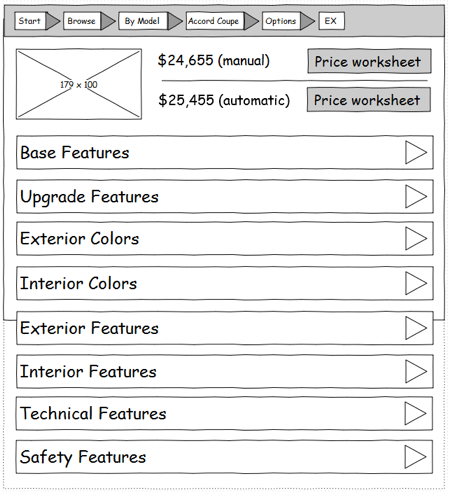Navigate to the Accord Coupe breadcrumb
This screenshot has height=492, width=449.
tap(214, 21)
